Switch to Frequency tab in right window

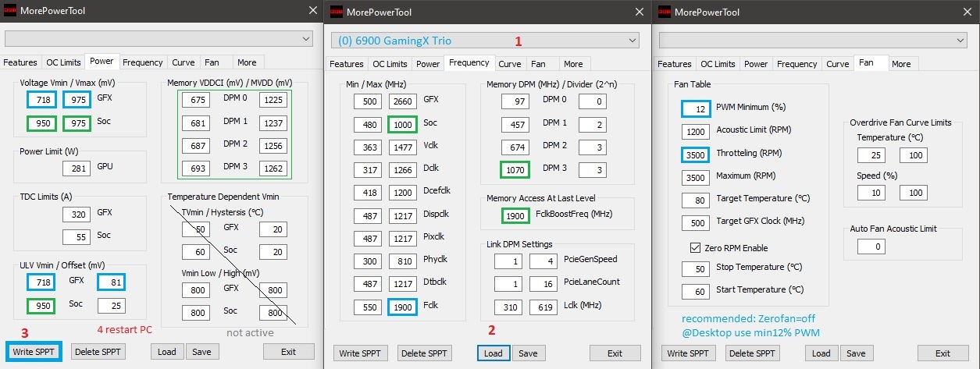coord(796,64)
